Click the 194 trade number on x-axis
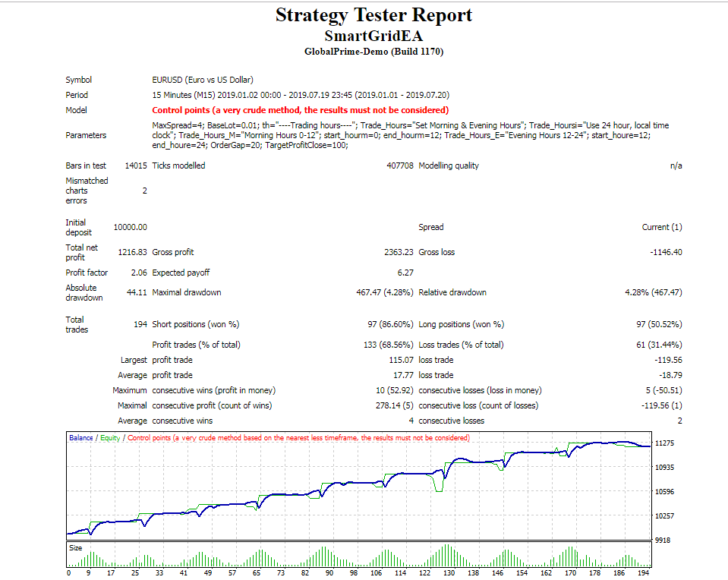 pos(643,573)
